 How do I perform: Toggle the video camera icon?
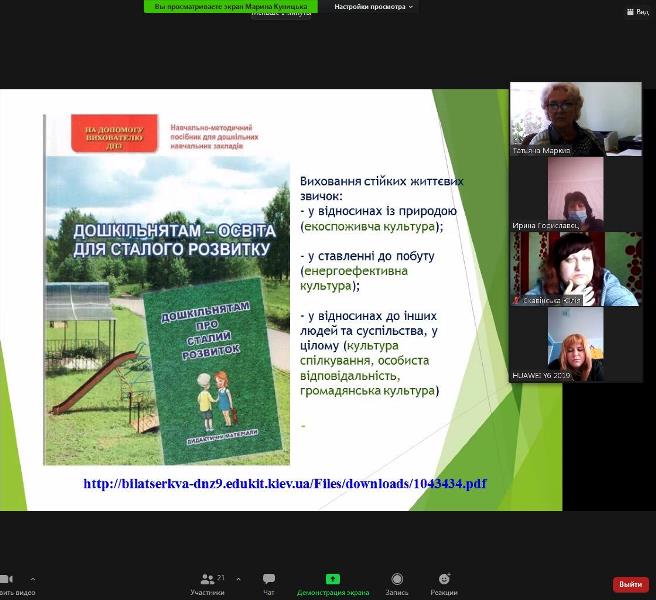[6, 580]
